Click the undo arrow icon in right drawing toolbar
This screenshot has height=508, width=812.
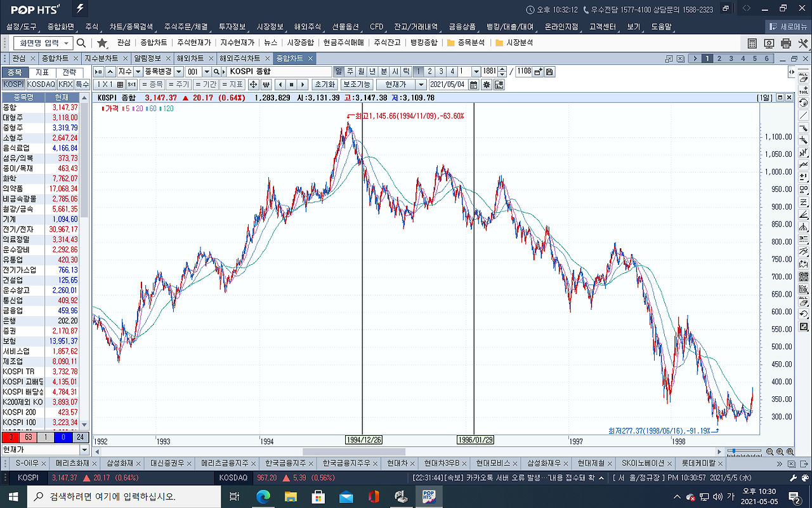(x=804, y=314)
